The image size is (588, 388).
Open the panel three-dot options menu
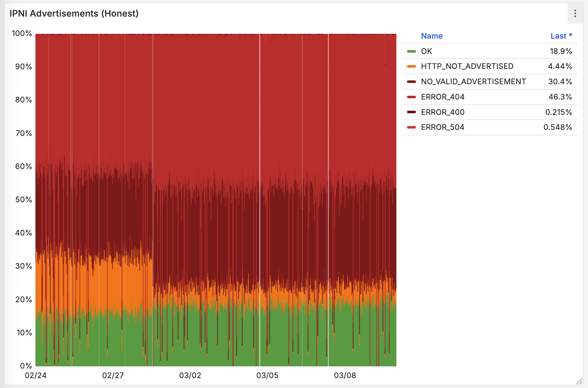click(x=575, y=13)
